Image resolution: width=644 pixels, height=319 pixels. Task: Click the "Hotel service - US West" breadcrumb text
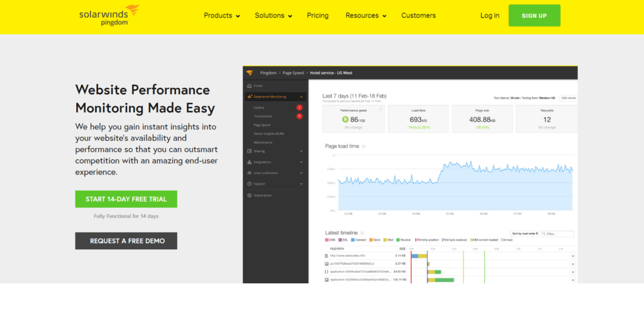point(331,73)
